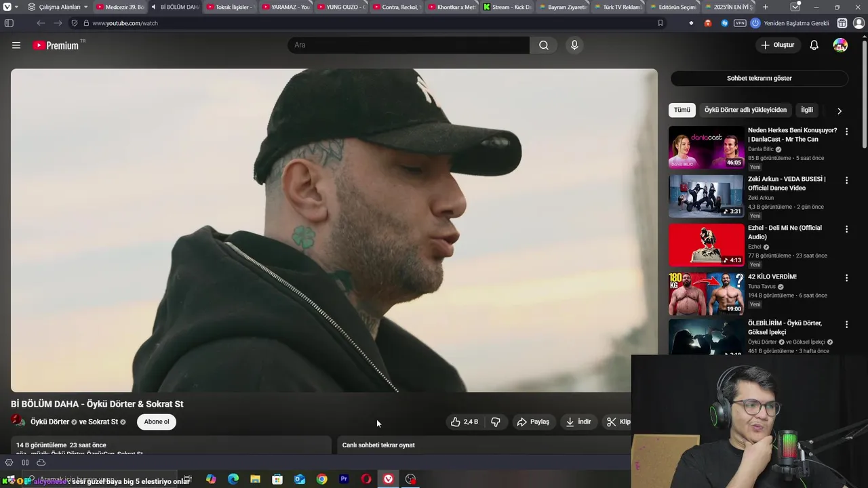Open options for ÖLEBİLİRİM video
868x488 pixels.
coord(846,325)
